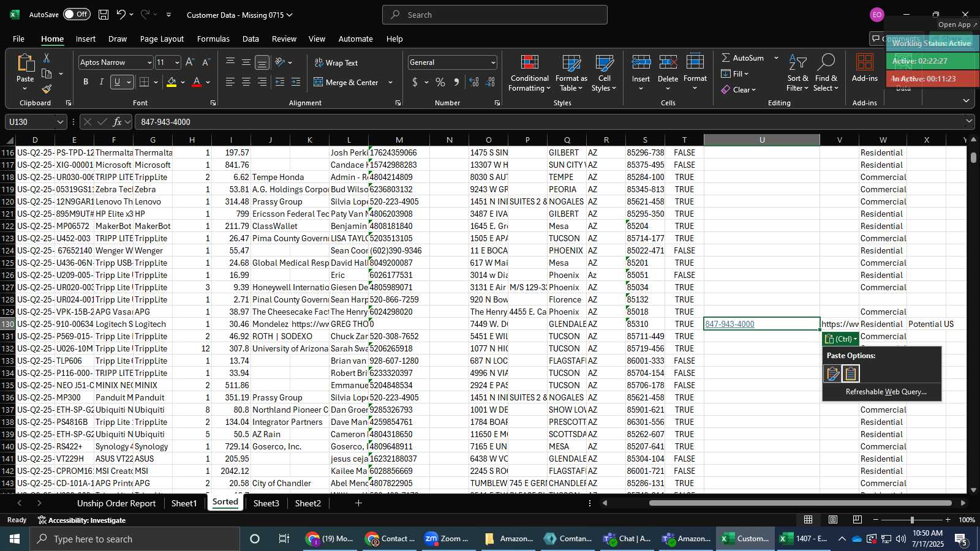Click the horizontal scrollbar thumb
This screenshot has height=551, width=980.
click(x=801, y=503)
